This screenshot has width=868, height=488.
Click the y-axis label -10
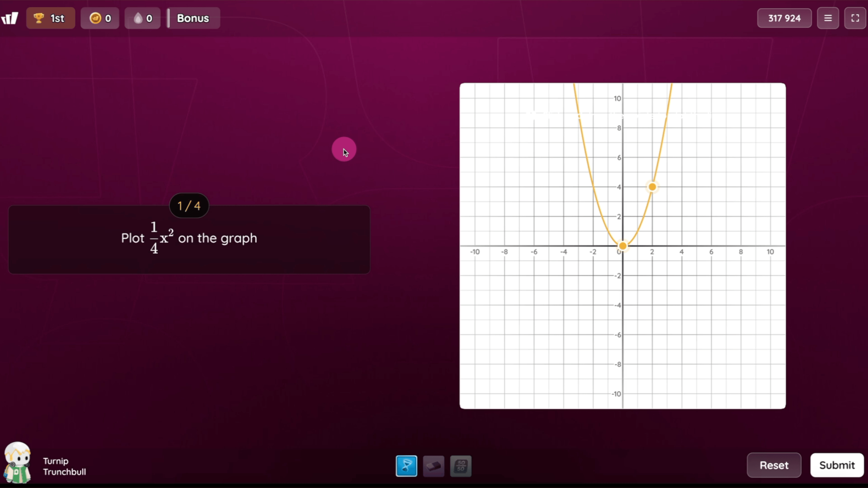tap(616, 394)
